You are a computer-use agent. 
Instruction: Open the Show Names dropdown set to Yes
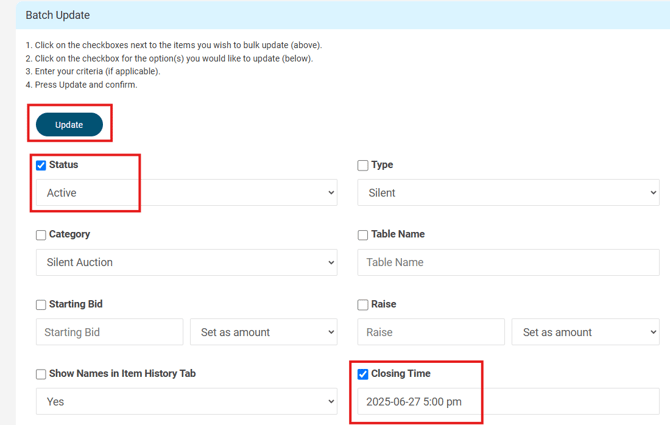click(x=187, y=402)
